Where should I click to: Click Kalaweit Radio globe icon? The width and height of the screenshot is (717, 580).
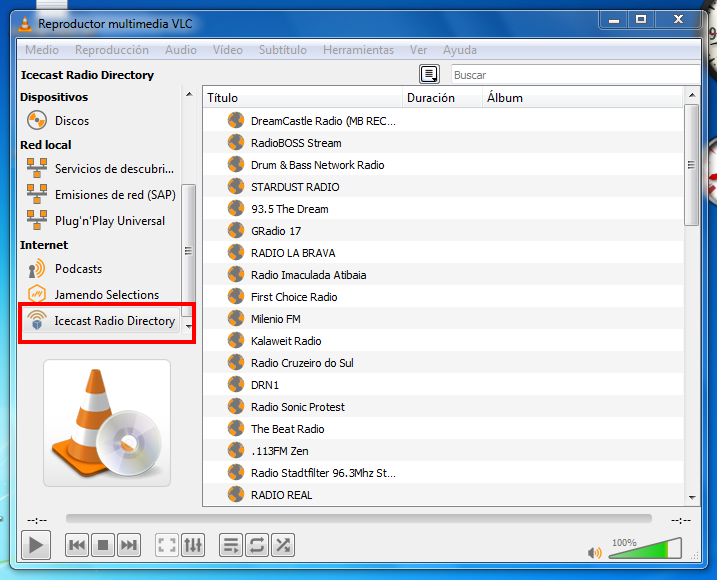tap(236, 340)
